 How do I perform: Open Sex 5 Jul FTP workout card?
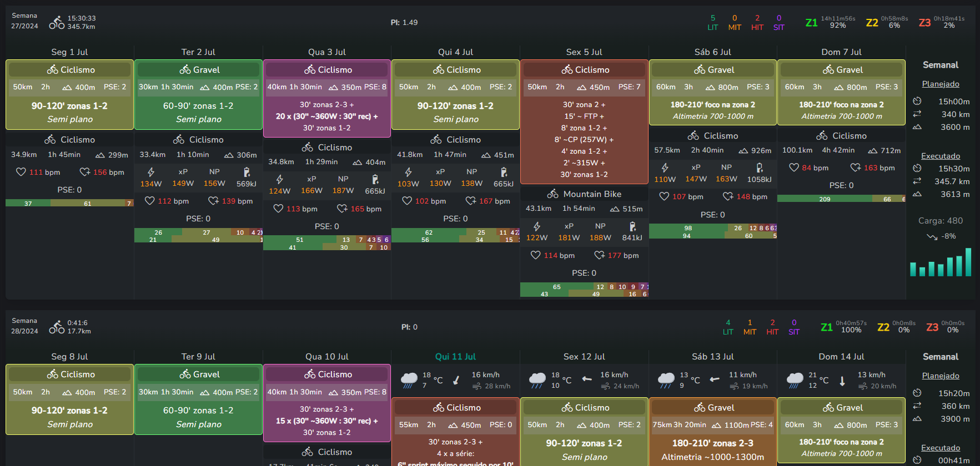(x=584, y=121)
